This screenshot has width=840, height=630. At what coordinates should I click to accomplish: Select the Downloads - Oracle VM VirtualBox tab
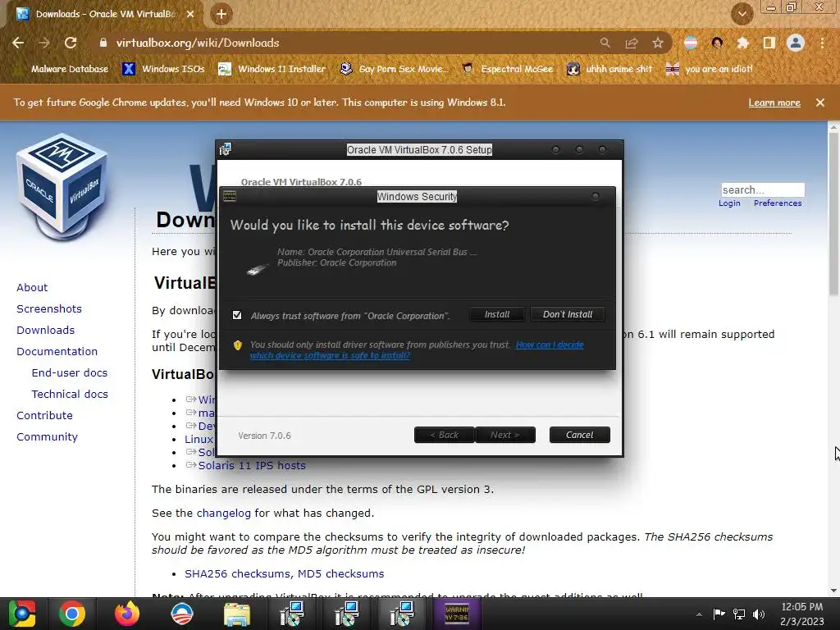click(x=105, y=14)
